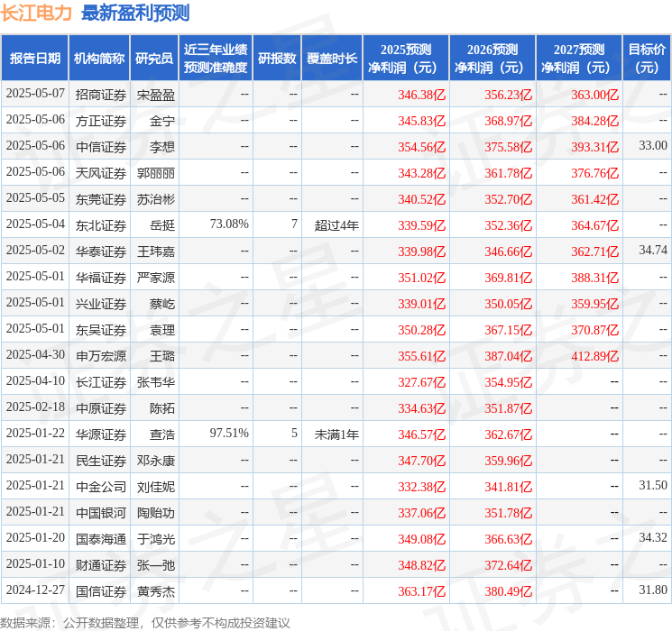Click the 研报数 column header
Screen dimensions: 672x631
click(x=277, y=59)
